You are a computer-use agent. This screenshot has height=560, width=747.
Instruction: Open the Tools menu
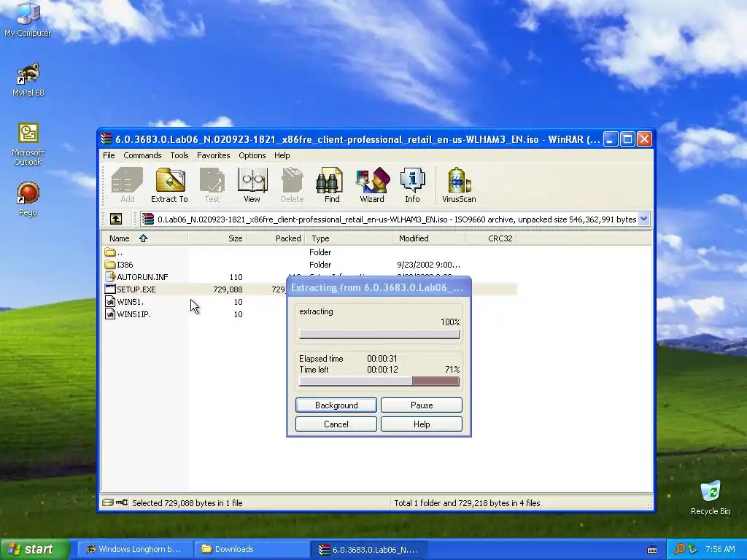(179, 155)
